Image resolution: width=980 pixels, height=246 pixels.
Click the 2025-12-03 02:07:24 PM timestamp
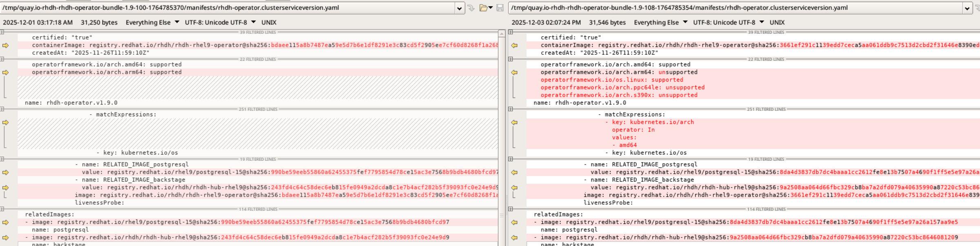546,22
